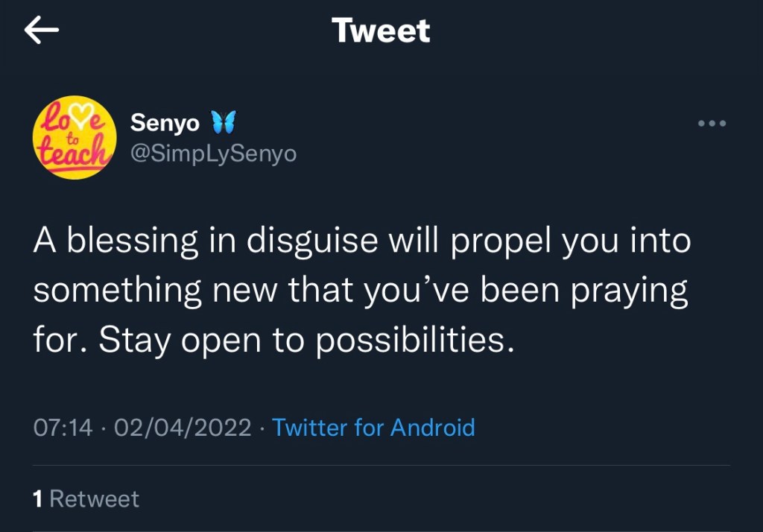Click the 07:14 timestamp
This screenshot has width=763, height=532.
(63, 428)
